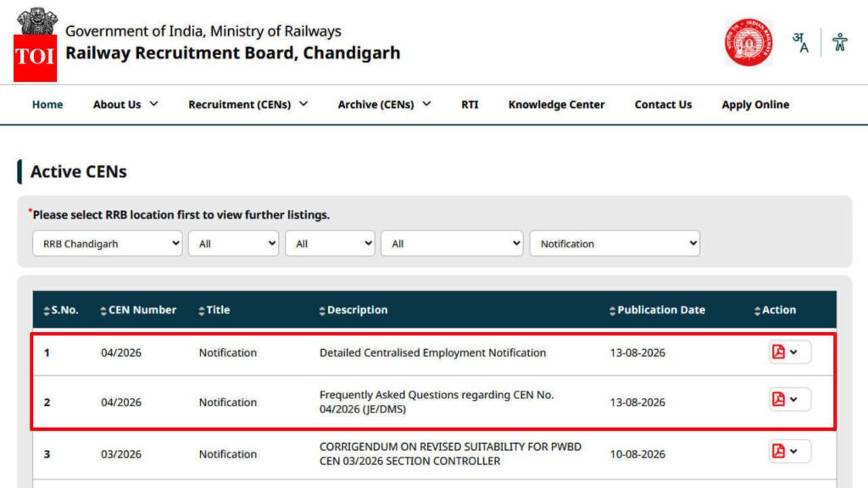This screenshot has width=868, height=488.
Task: Sort table by S.No. column arrows
Action: coord(47,311)
